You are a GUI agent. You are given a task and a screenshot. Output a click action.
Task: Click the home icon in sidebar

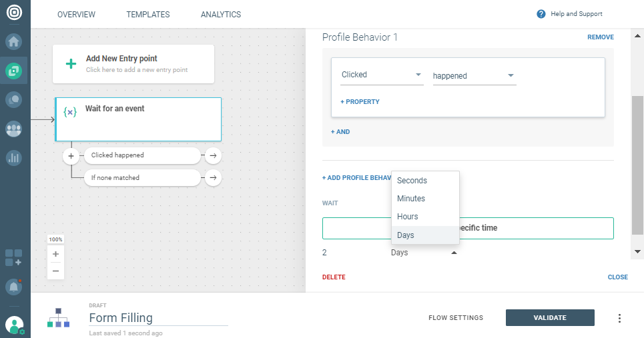tap(14, 41)
